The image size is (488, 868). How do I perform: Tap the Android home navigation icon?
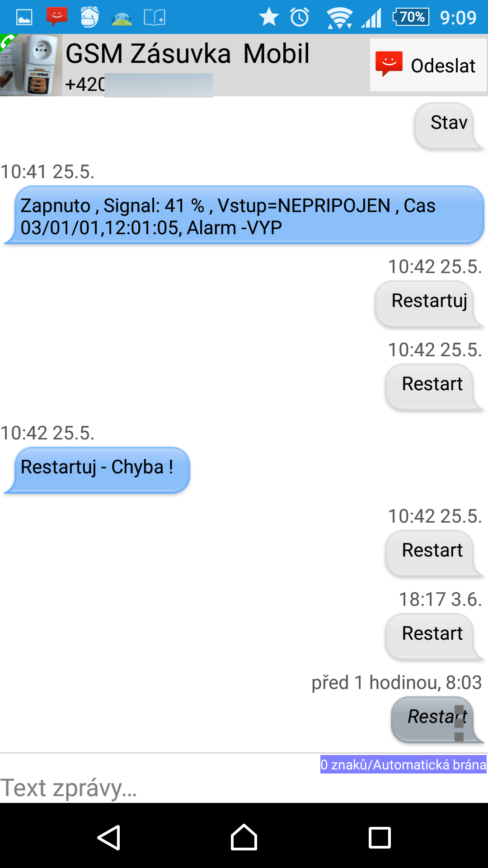pyautogui.click(x=244, y=837)
